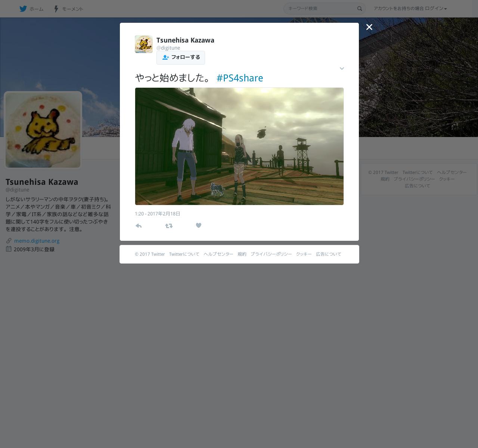Open 広告について in modal footer
Viewport: 478px width, 448px height.
click(329, 254)
